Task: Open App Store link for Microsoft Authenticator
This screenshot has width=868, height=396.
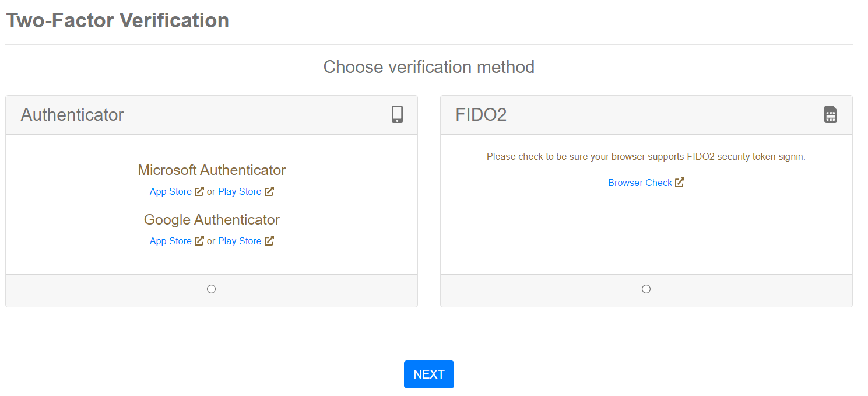Action: [171, 191]
